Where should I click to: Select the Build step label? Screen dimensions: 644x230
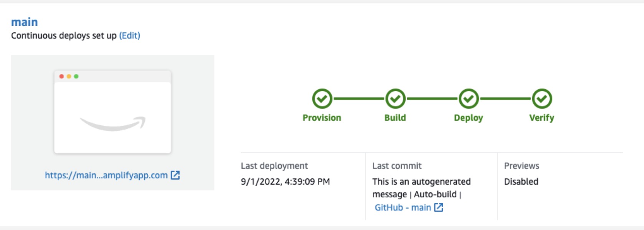pos(395,118)
